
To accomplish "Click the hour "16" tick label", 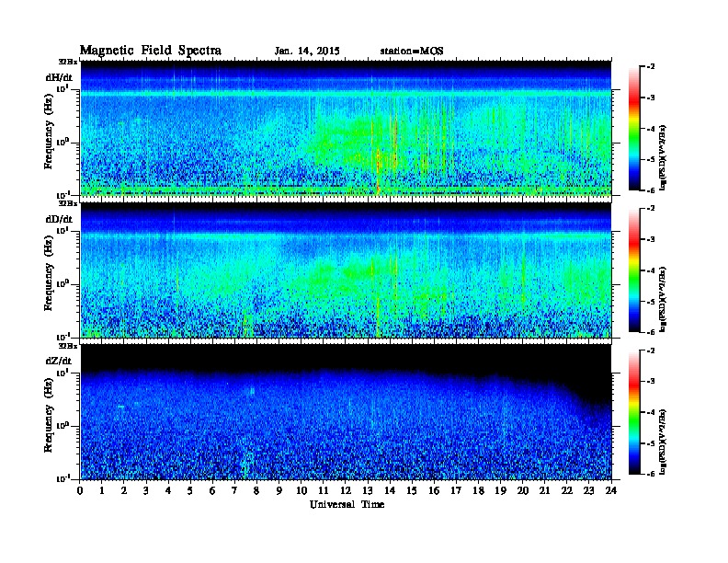I will [434, 490].
